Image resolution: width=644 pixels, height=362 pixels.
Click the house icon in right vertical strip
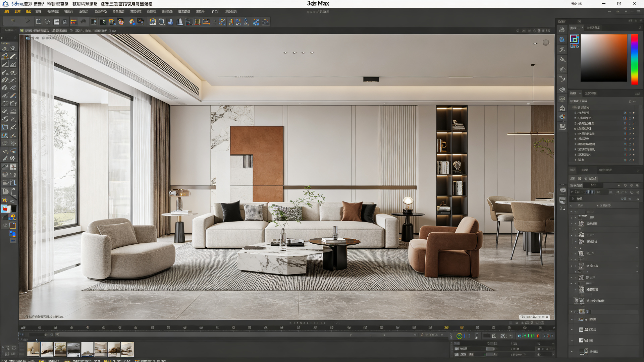pyautogui.click(x=562, y=108)
